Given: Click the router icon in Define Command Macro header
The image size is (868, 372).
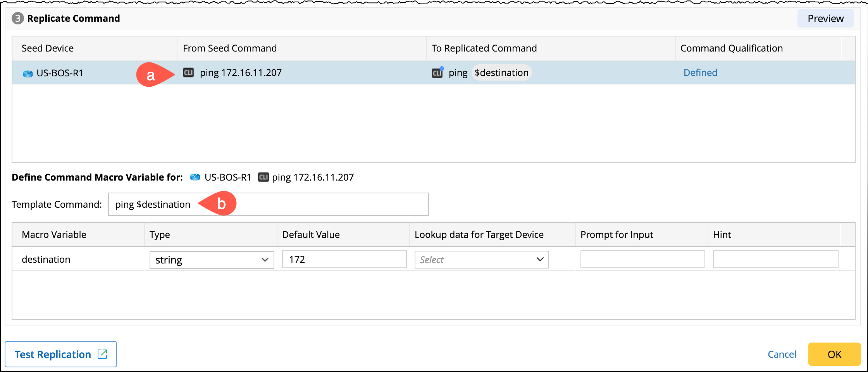Looking at the screenshot, I should (x=195, y=177).
